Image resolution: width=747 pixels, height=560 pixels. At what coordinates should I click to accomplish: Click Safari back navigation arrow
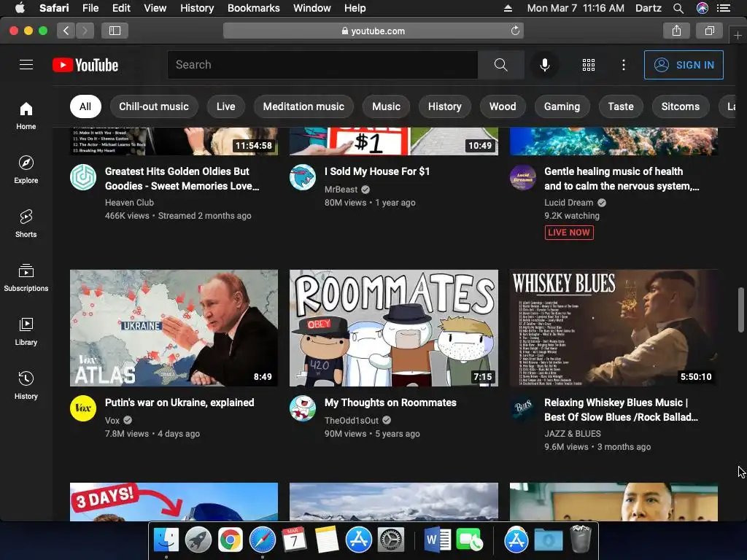(x=66, y=31)
